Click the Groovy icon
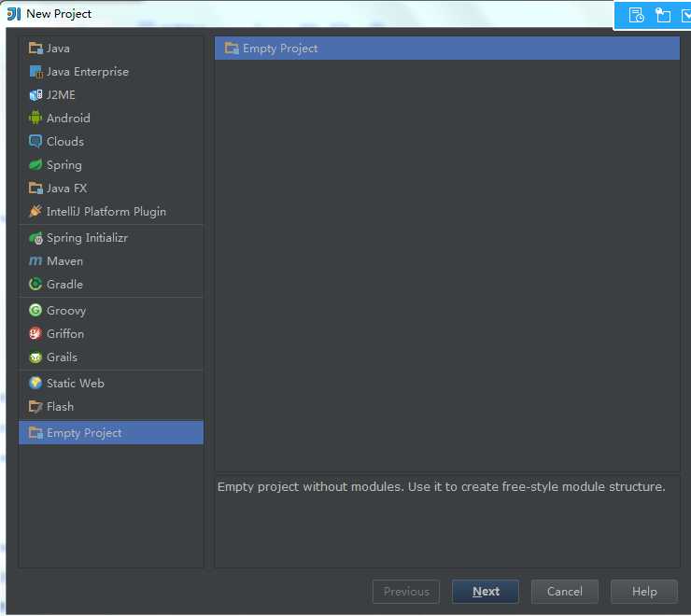The height and width of the screenshot is (616, 691). tap(35, 311)
